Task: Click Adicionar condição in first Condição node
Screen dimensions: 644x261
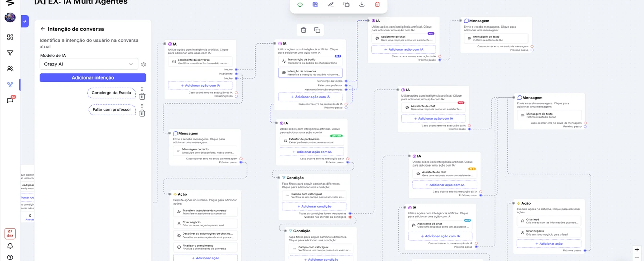Action: point(314,206)
